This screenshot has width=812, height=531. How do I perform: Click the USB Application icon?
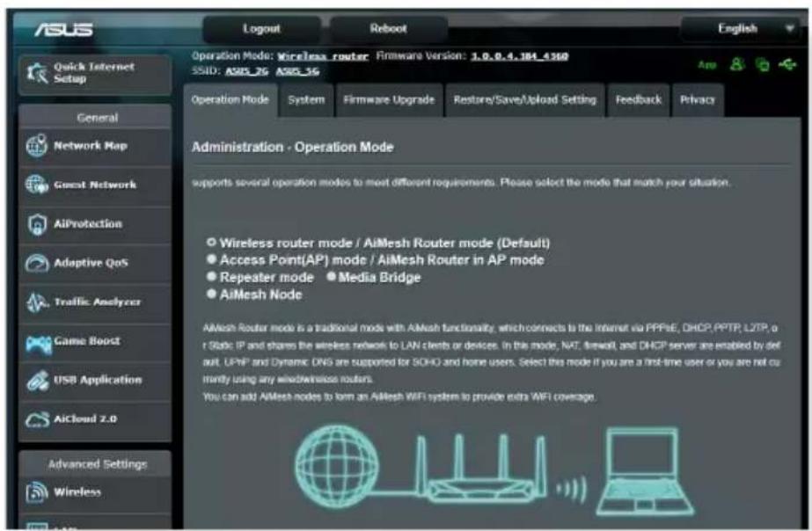coord(38,381)
